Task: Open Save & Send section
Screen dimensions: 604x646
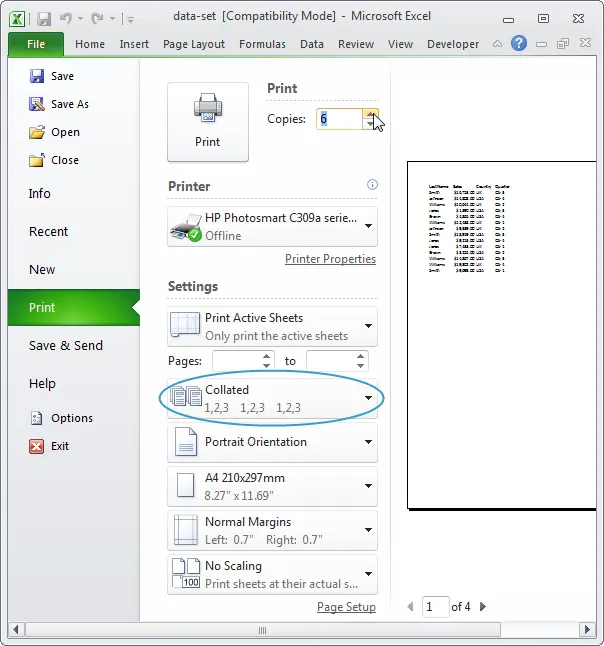Action: (66, 345)
